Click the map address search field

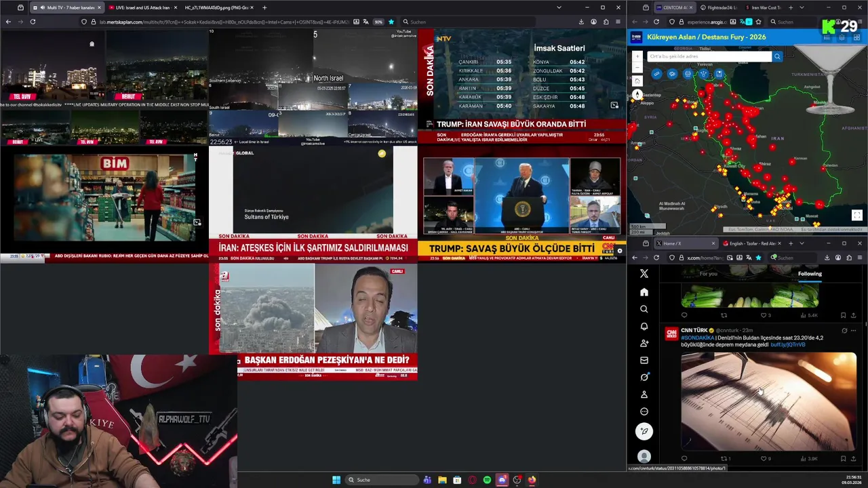point(709,56)
